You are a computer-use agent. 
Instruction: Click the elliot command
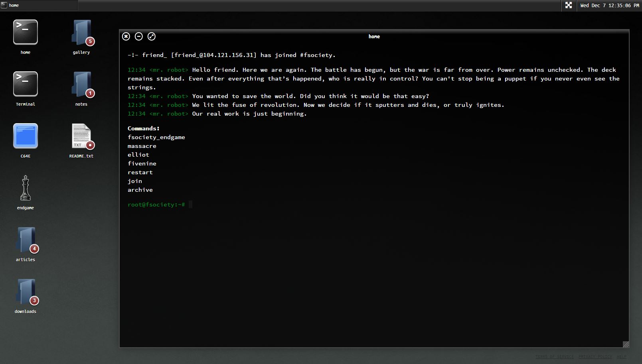coord(138,155)
